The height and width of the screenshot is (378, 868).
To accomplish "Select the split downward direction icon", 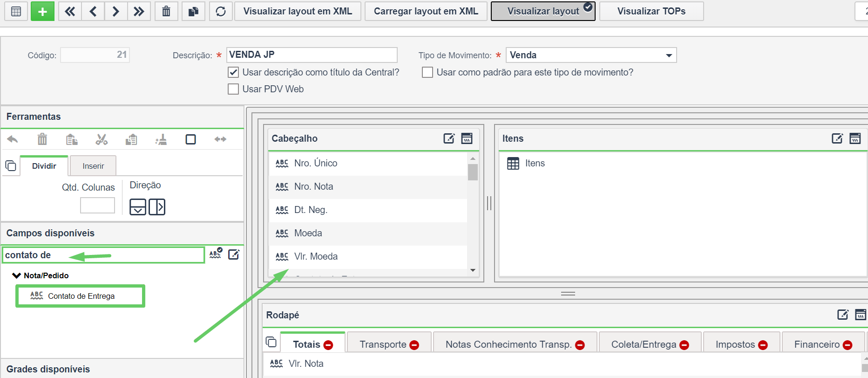I will coord(138,206).
